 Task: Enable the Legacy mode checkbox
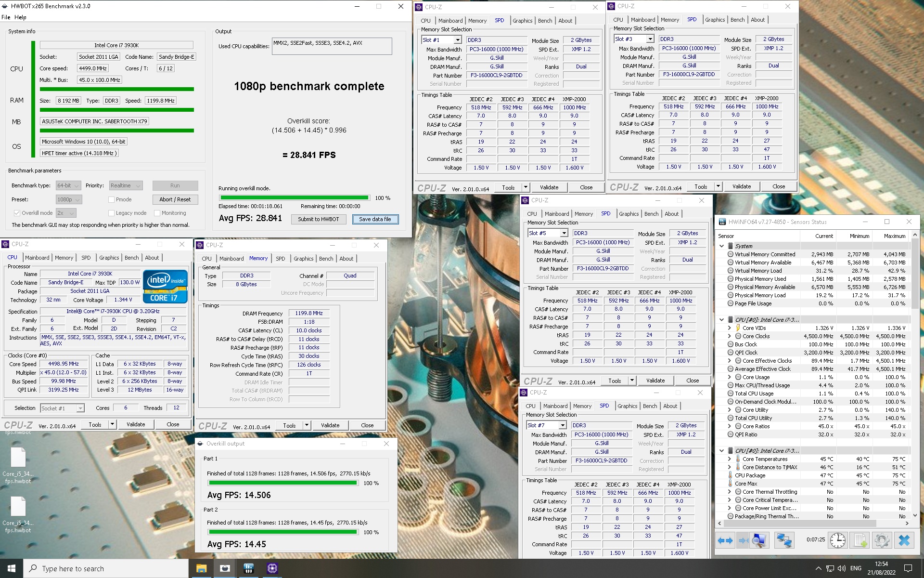pos(111,213)
